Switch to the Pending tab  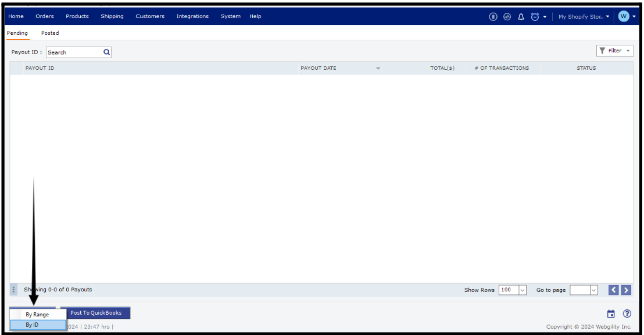pos(17,33)
